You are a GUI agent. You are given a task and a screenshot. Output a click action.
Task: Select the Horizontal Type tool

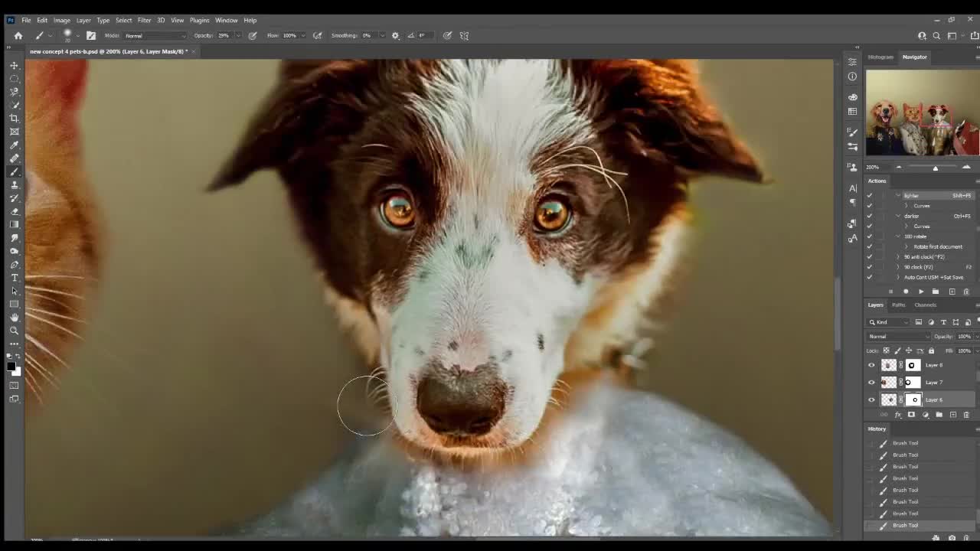coord(14,278)
